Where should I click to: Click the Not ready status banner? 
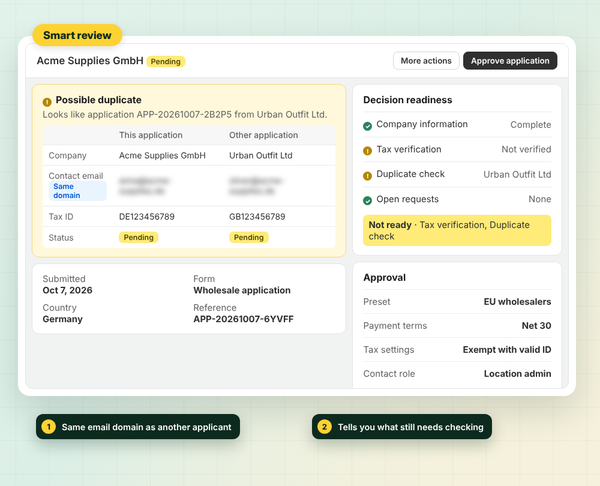[x=457, y=230]
